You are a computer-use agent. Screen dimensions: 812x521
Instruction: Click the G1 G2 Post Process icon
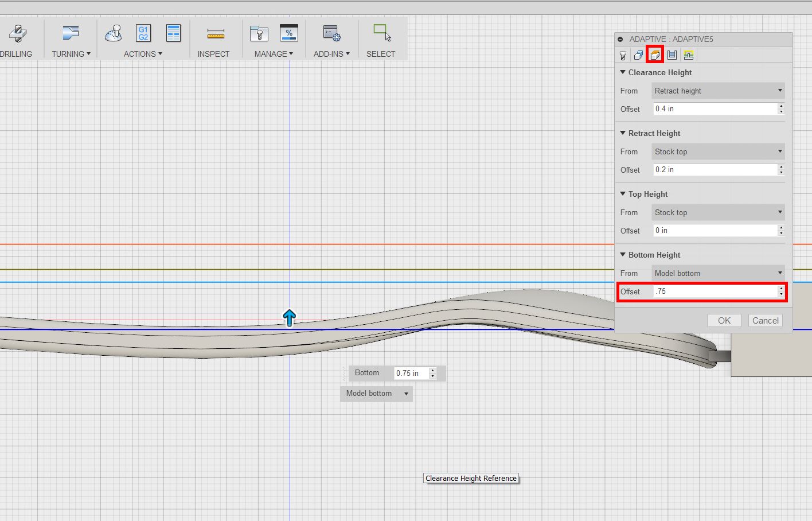pos(143,33)
